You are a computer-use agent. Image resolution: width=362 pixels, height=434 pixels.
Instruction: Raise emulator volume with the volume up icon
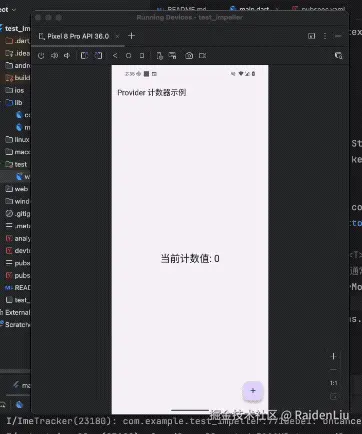(54, 56)
